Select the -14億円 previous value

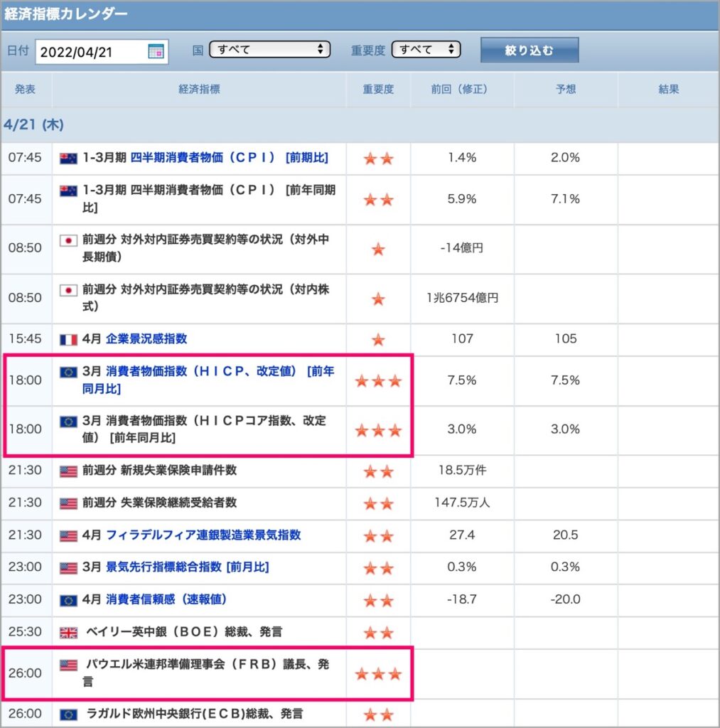(462, 248)
